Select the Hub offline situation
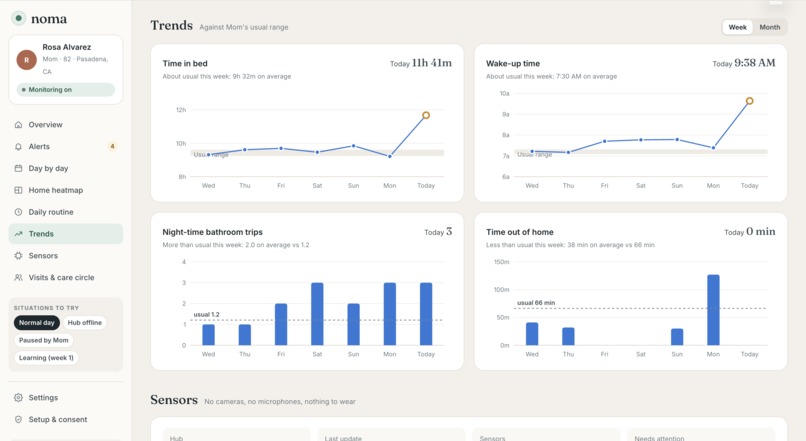 85,323
